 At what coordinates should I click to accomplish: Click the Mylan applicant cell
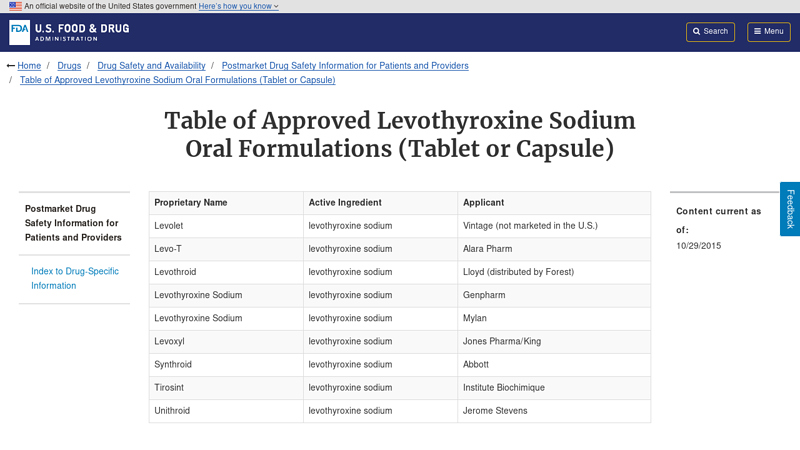point(554,318)
